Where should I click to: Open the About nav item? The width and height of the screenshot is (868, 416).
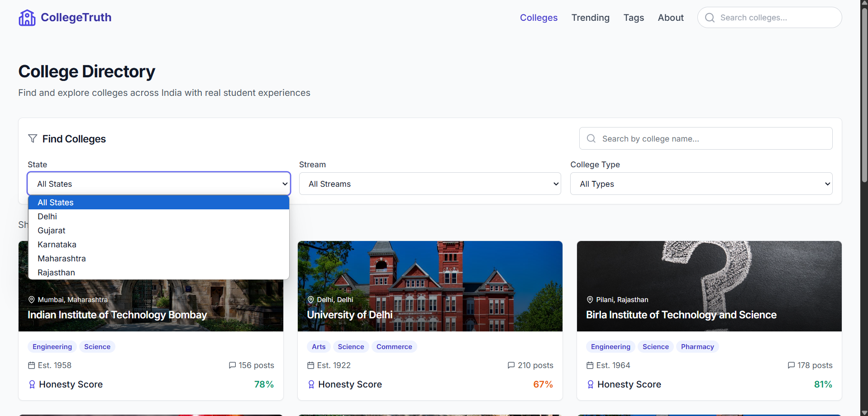[671, 18]
